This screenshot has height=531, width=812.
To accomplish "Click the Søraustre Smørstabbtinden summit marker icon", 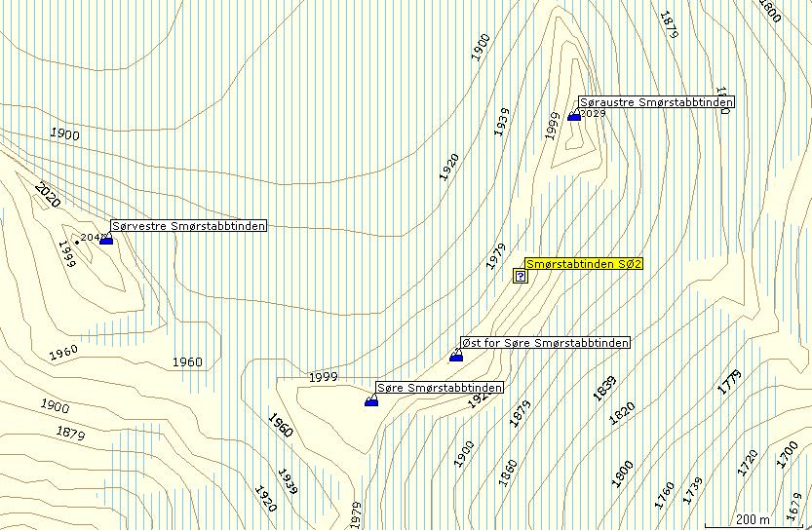I will 574,116.
